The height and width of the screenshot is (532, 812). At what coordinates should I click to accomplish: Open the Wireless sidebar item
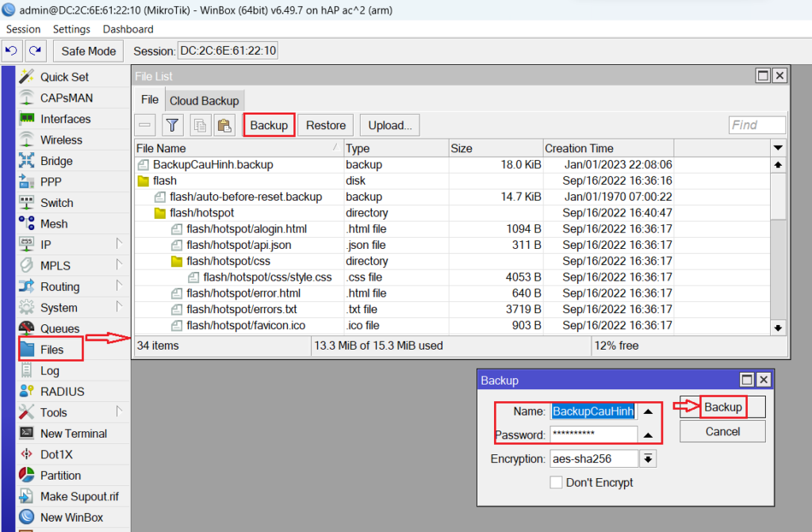[x=61, y=140]
